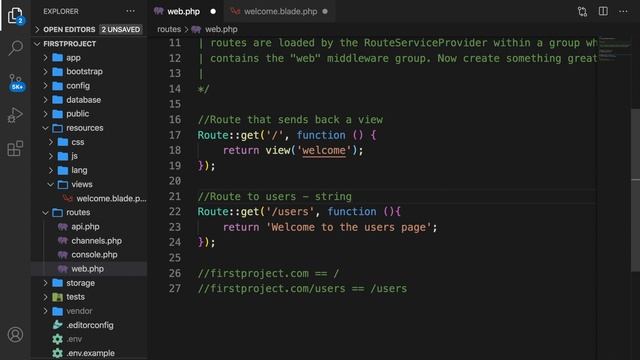Open the Run and Debug view
The width and height of the screenshot is (640, 360).
coord(15,115)
